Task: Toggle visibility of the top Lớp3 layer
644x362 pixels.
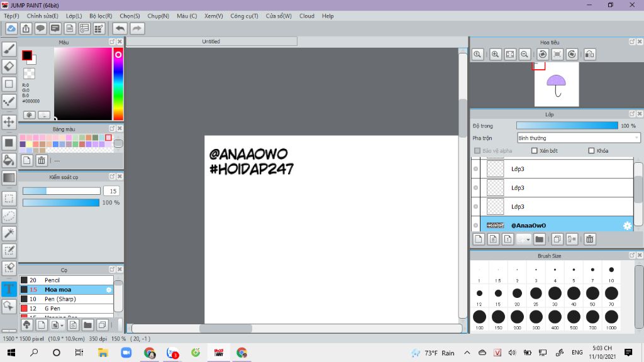Action: pos(475,168)
